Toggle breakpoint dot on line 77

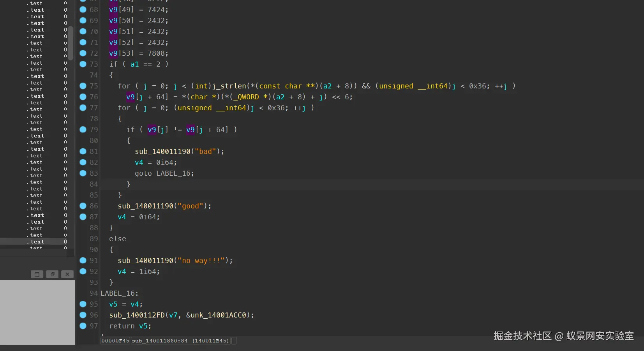click(83, 108)
